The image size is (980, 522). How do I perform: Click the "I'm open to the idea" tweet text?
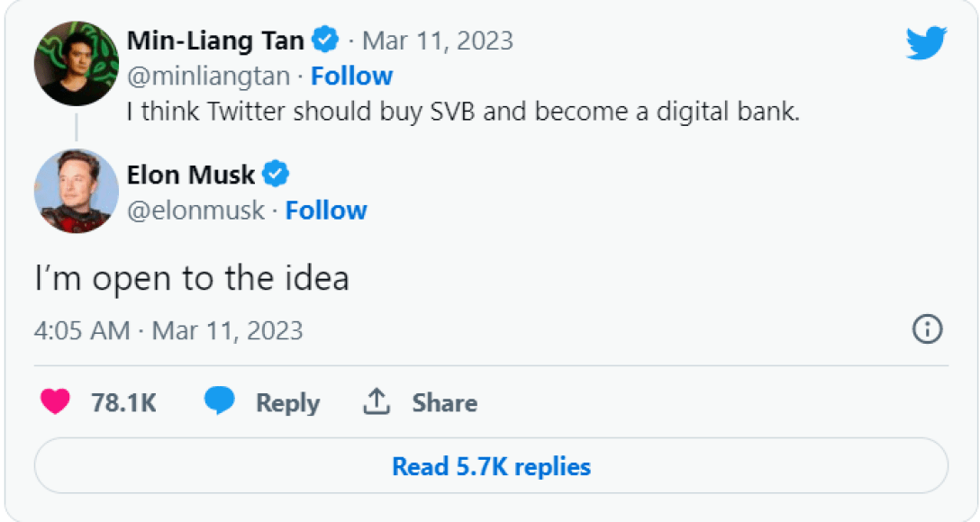pos(191,278)
